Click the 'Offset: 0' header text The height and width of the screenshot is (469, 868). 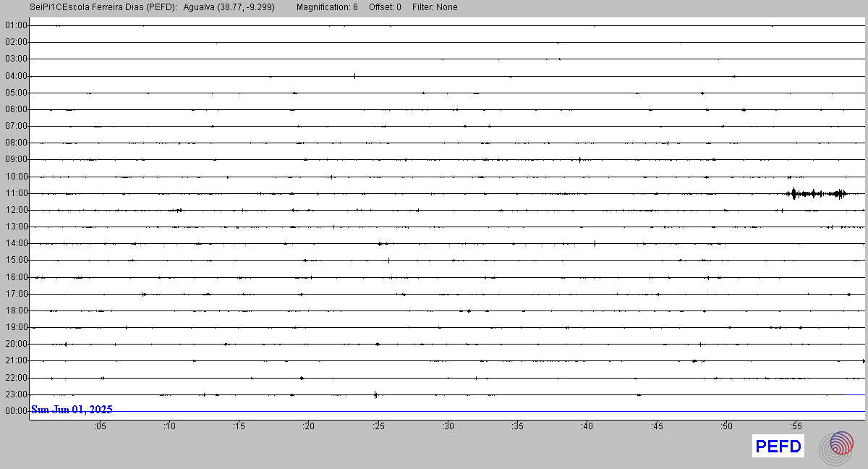[x=384, y=7]
